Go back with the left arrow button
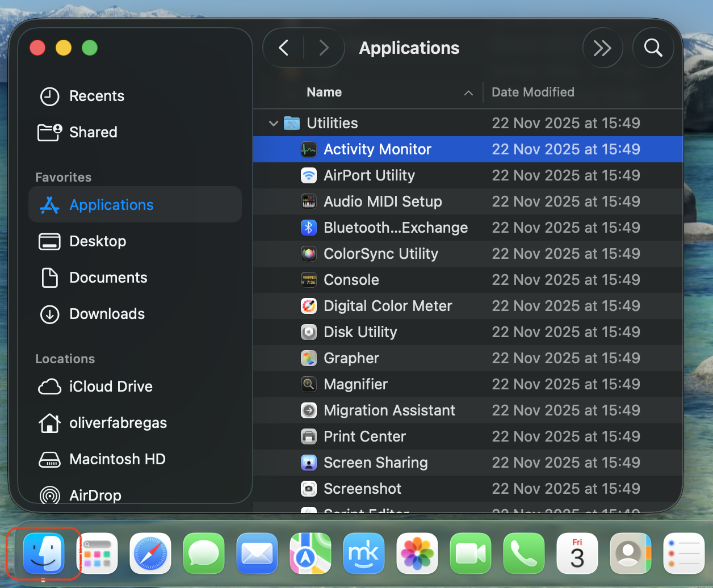Viewport: 713px width, 588px height. click(284, 48)
